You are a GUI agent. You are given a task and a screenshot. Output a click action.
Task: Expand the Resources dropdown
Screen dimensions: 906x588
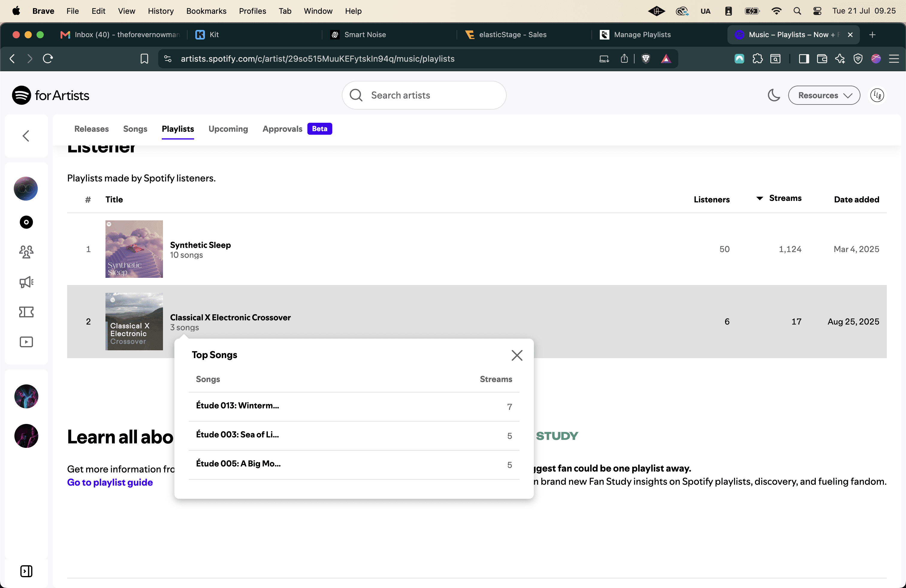(x=824, y=95)
